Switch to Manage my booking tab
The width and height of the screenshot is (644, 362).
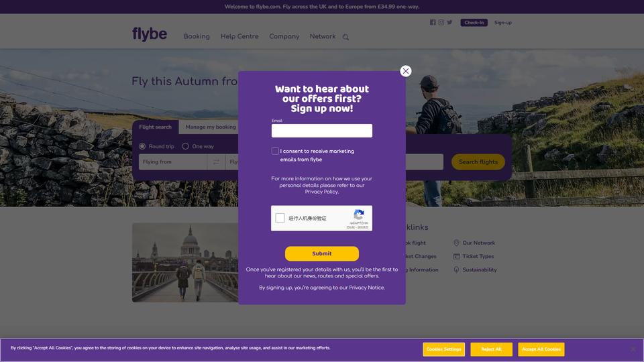click(211, 127)
